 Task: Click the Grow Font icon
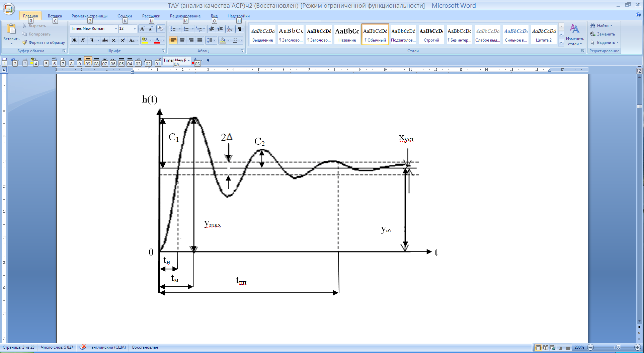tap(143, 29)
